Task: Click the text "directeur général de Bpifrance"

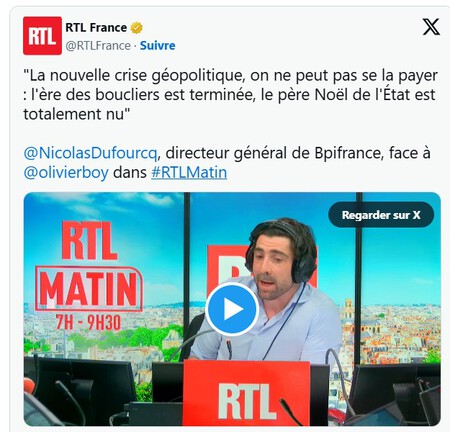Action: 273,153
